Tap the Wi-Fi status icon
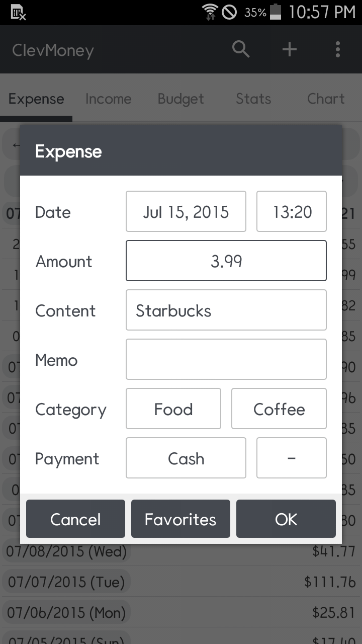 [x=209, y=12]
